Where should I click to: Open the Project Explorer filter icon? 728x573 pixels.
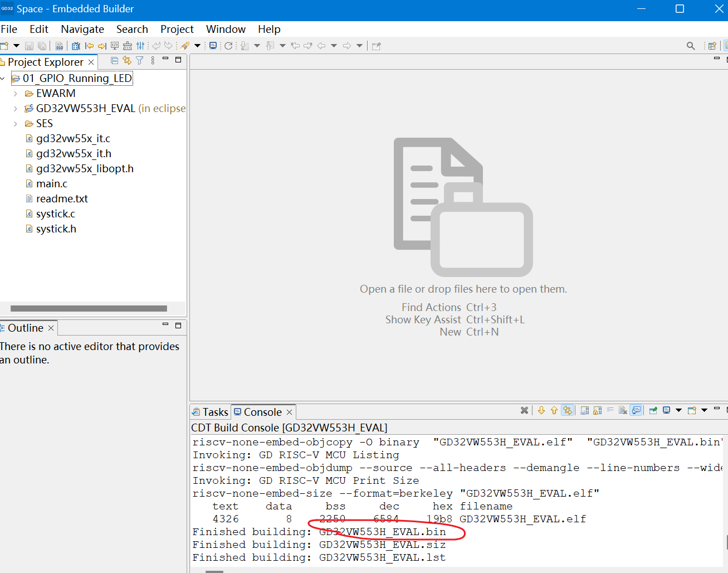140,61
